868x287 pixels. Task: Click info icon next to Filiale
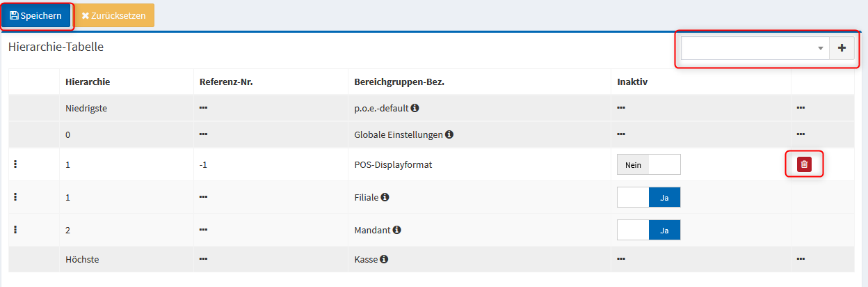tap(385, 197)
